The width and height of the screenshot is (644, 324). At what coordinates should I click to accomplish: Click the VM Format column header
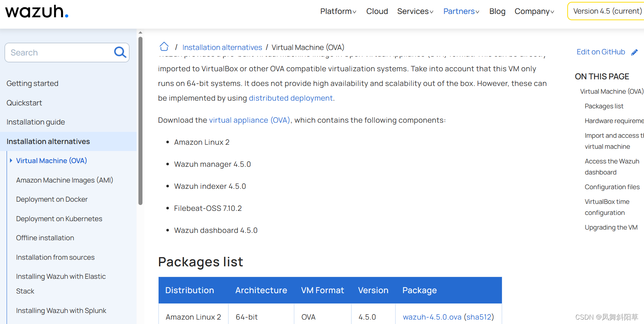322,290
